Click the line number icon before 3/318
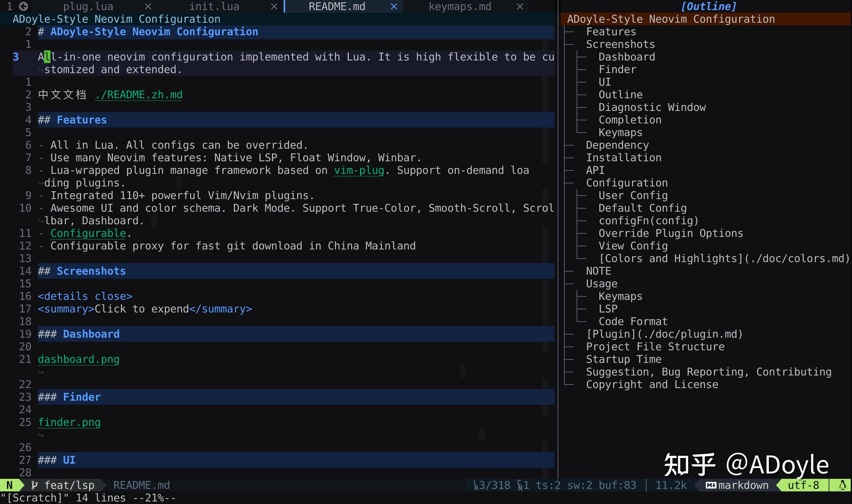 [476, 485]
